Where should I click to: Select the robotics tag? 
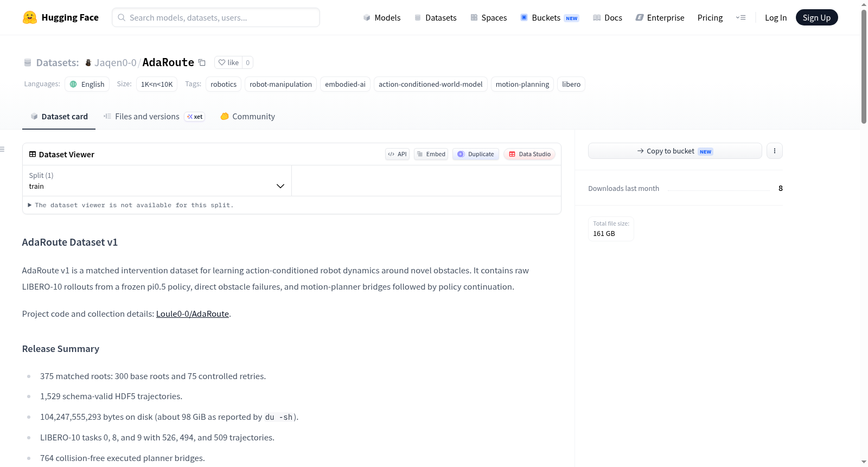[x=224, y=84]
